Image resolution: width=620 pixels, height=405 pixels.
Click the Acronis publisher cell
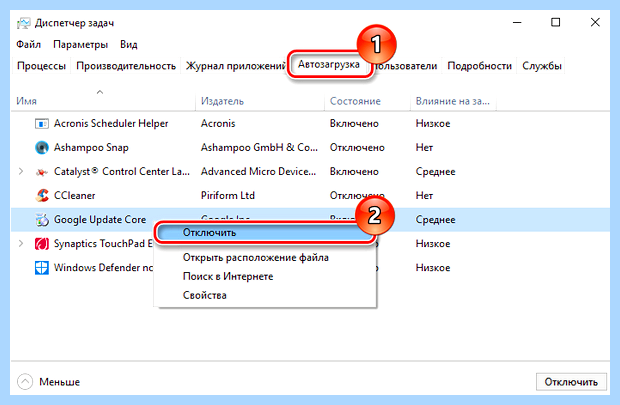218,123
